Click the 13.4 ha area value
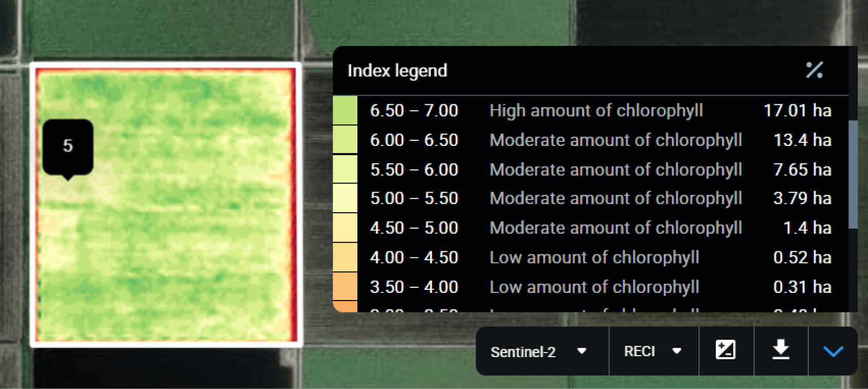868x389 pixels. [802, 140]
